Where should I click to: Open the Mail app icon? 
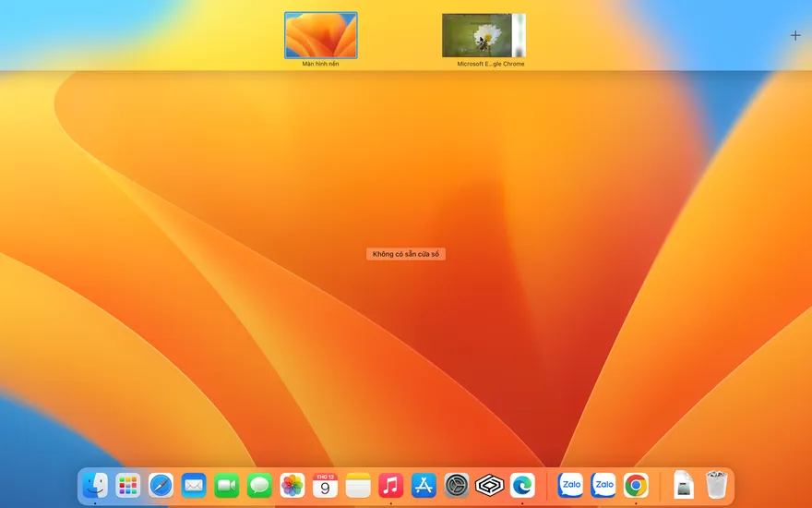tap(194, 486)
